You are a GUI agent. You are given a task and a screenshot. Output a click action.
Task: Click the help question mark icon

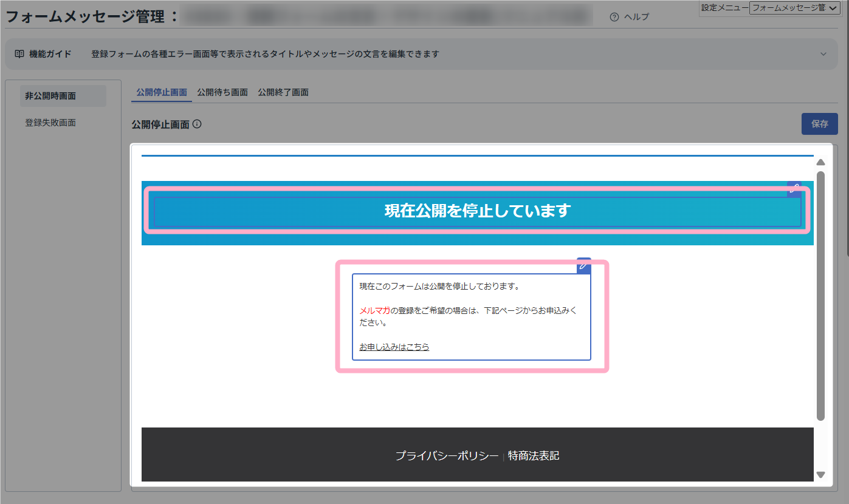coord(614,17)
